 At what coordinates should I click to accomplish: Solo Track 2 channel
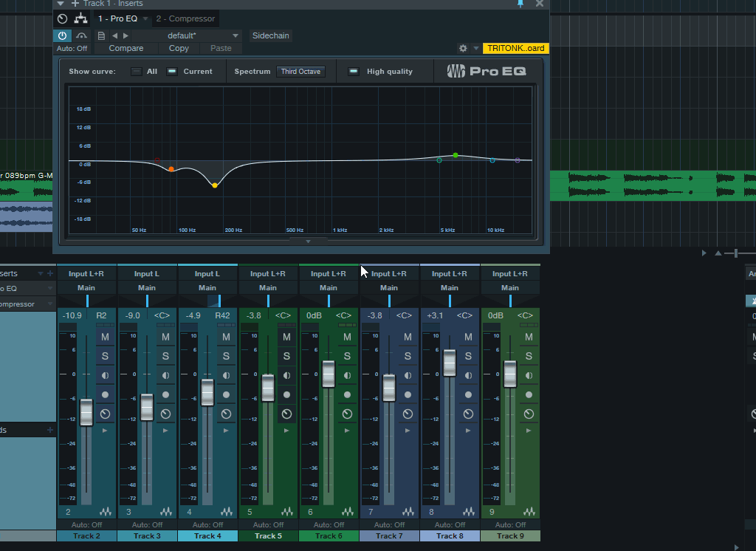pos(105,357)
